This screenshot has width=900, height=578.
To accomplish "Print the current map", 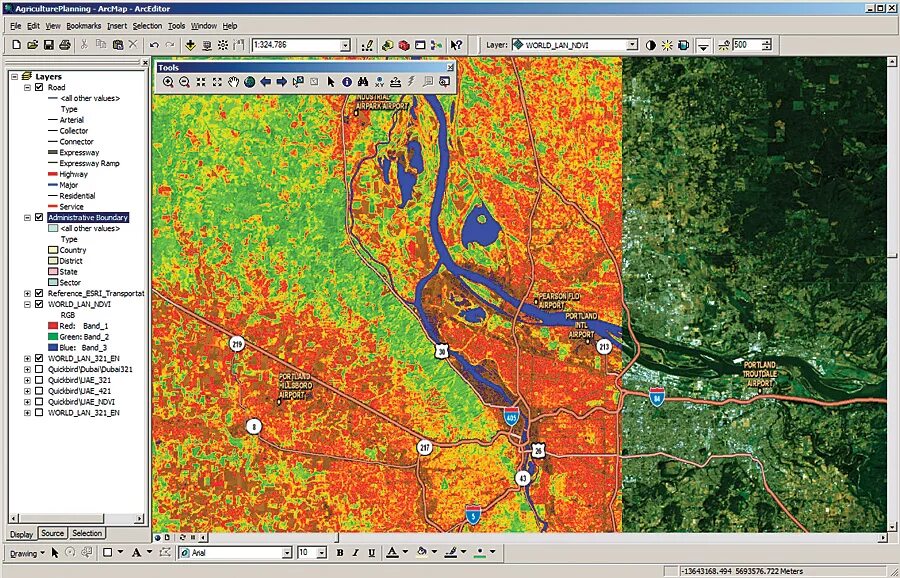I will click(65, 45).
